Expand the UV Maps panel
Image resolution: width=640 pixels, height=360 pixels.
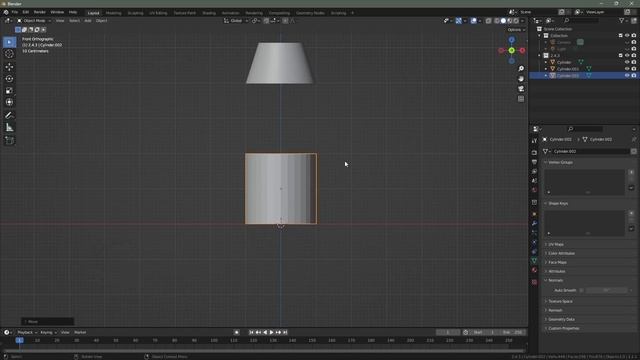tap(556, 244)
